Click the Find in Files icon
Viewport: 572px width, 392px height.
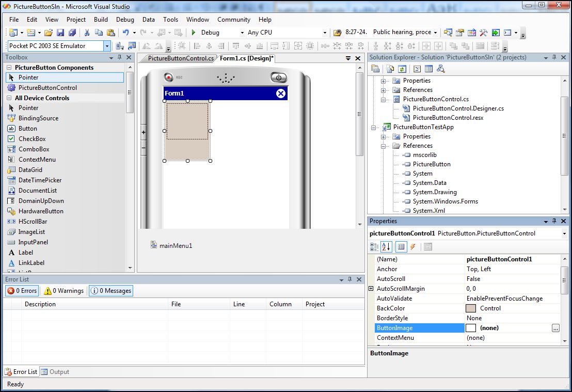338,33
